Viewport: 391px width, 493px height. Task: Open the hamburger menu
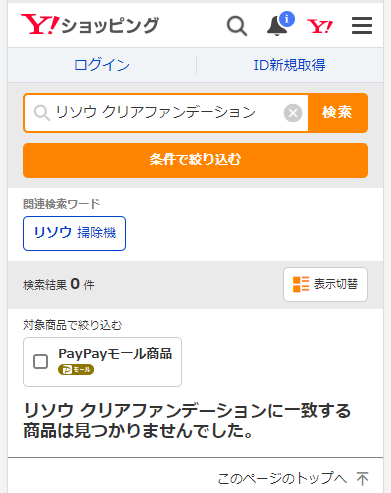[362, 26]
